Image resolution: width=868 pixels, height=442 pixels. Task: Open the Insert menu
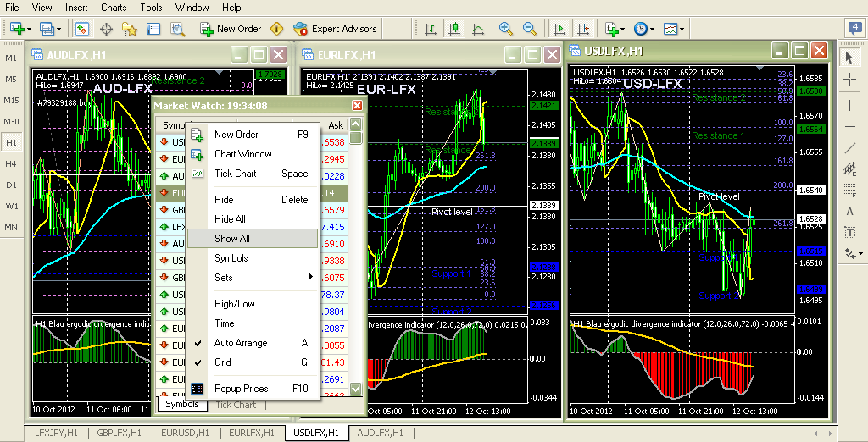(76, 7)
